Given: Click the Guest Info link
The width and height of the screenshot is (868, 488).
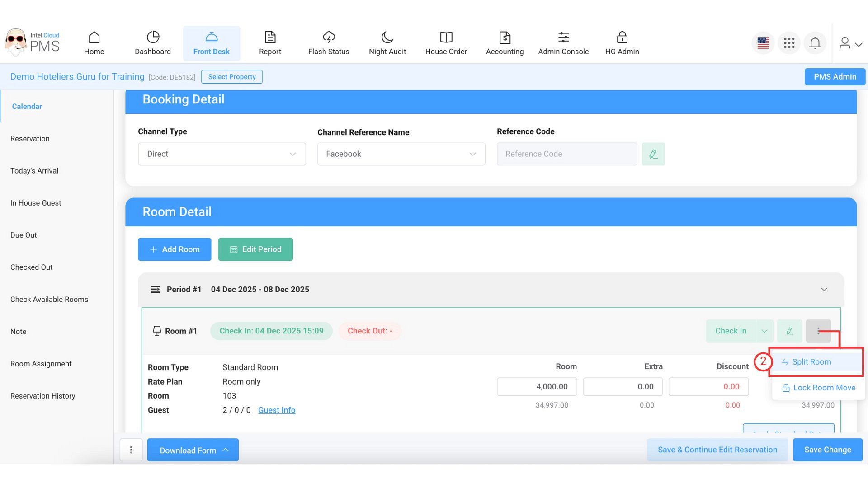Looking at the screenshot, I should (277, 410).
